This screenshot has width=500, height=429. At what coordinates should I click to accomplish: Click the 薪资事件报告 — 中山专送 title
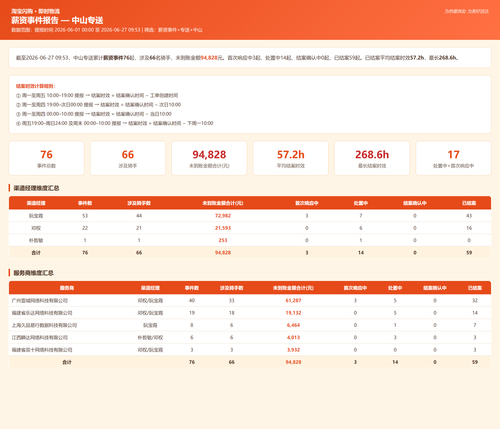point(57,20)
